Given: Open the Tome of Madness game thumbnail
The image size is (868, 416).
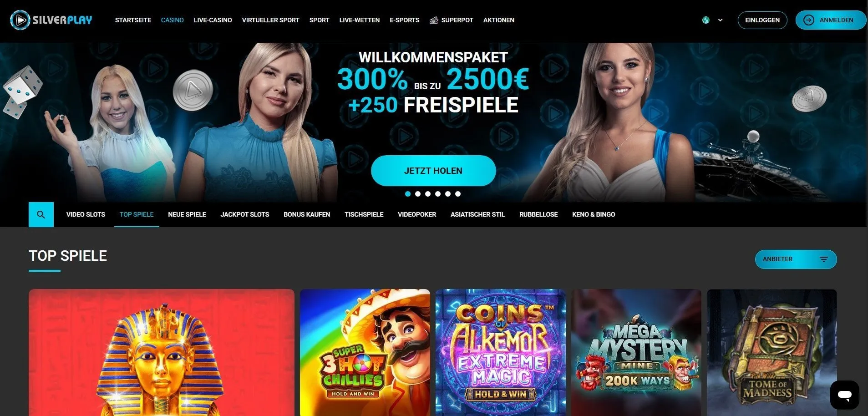Looking at the screenshot, I should point(772,353).
